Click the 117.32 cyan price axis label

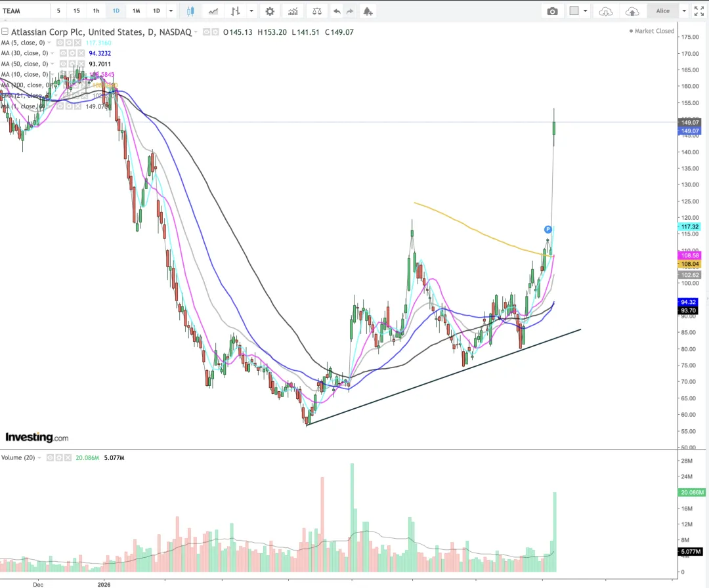pos(689,227)
